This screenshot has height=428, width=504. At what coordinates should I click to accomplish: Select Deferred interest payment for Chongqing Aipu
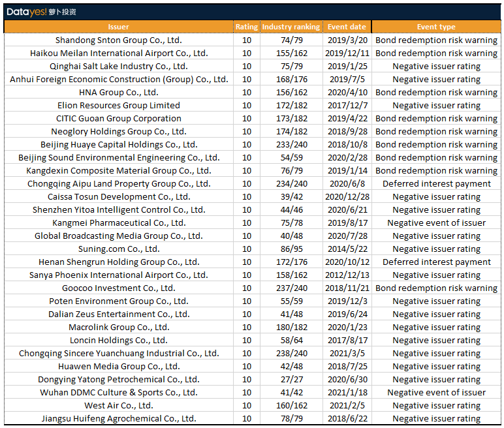coord(436,184)
